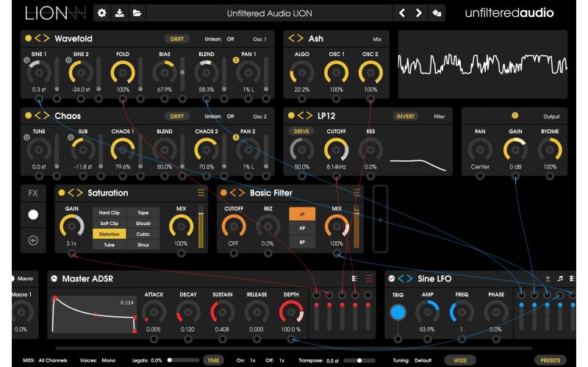The image size is (588, 367).
Task: Select HP filter mode
Action: pyautogui.click(x=302, y=228)
